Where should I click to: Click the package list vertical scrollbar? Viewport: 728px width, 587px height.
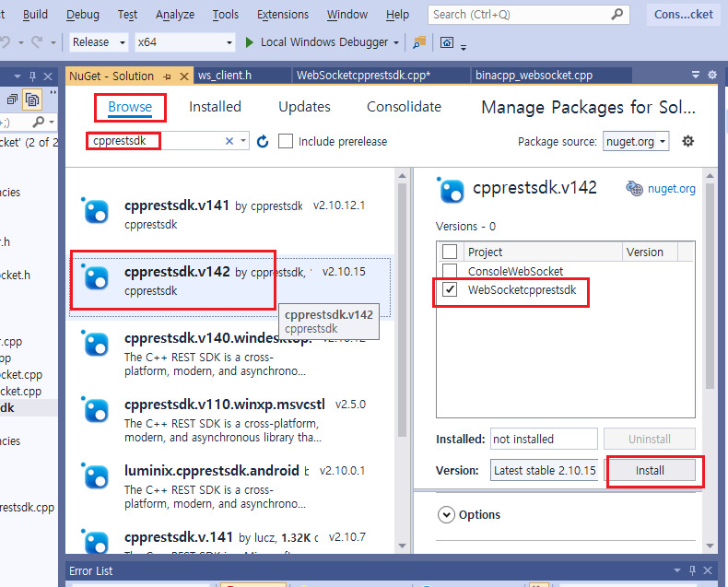tap(402, 309)
